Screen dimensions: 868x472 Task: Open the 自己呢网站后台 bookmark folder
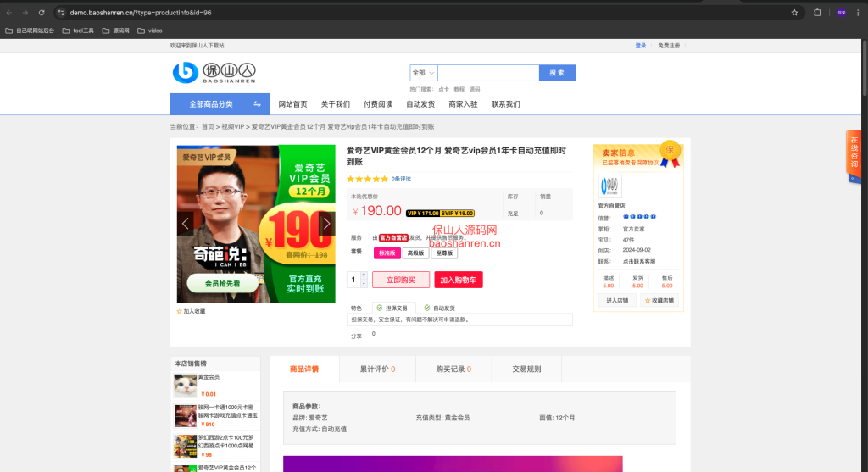click(x=30, y=31)
